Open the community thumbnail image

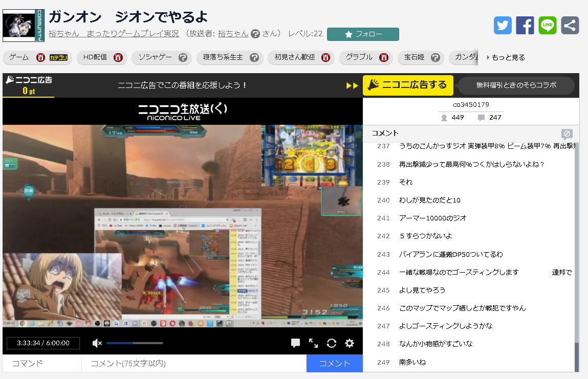click(x=23, y=26)
